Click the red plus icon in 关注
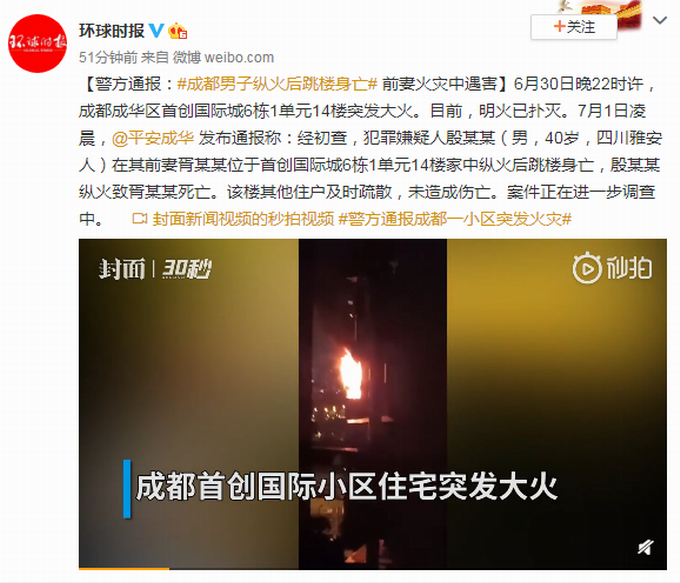Screen dimensions: 680x583 (559, 27)
